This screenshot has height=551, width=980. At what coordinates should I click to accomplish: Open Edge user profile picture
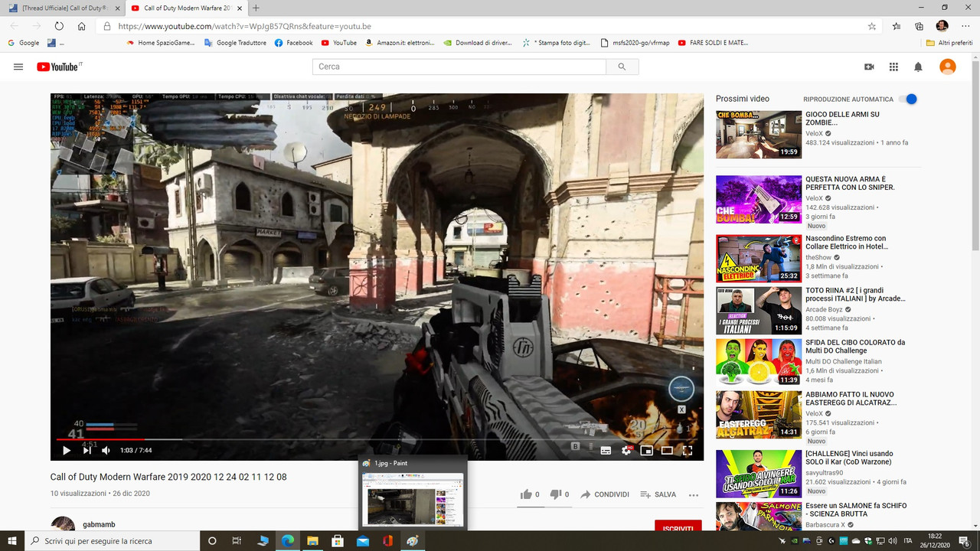point(942,26)
